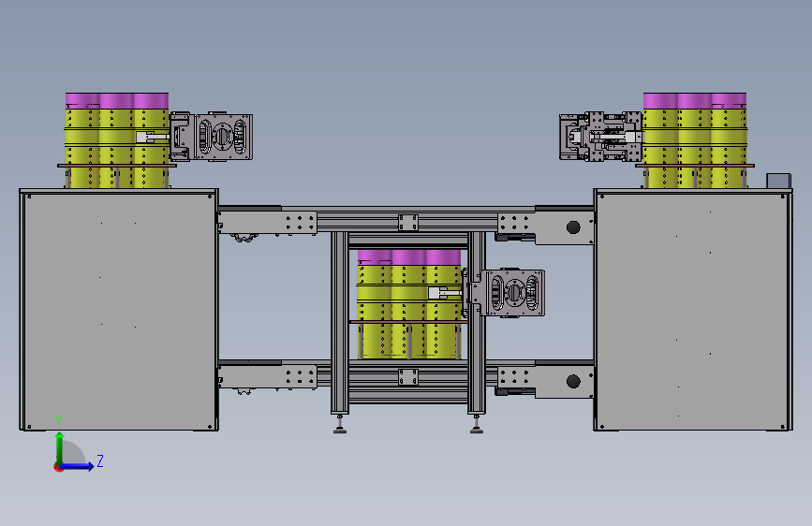Select the small gray box atop the right cabinet
Screen dimensions: 812x526
pyautogui.click(x=779, y=182)
